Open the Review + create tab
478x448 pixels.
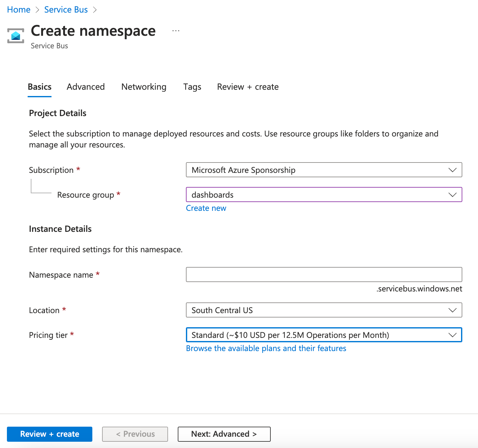tap(247, 87)
